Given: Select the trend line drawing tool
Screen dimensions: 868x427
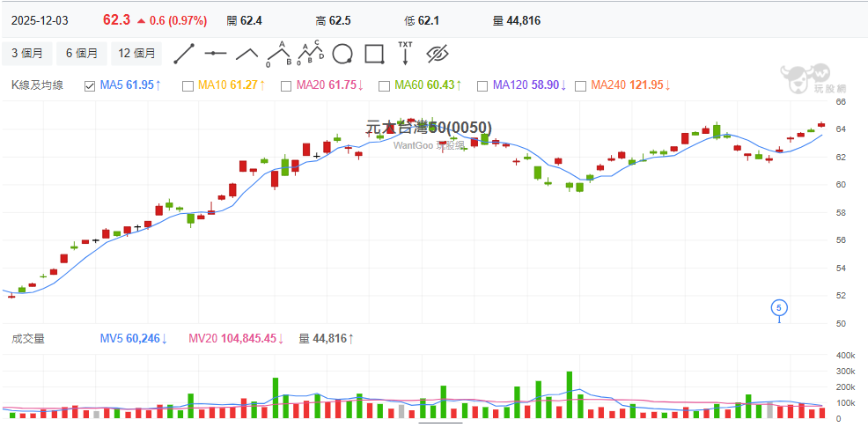Looking at the screenshot, I should tap(184, 54).
